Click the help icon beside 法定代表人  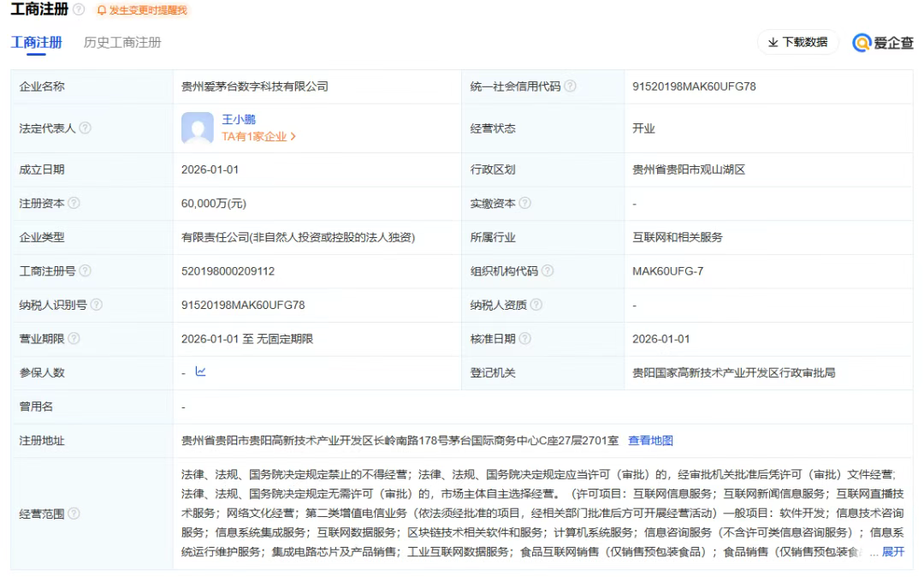pyautogui.click(x=85, y=128)
